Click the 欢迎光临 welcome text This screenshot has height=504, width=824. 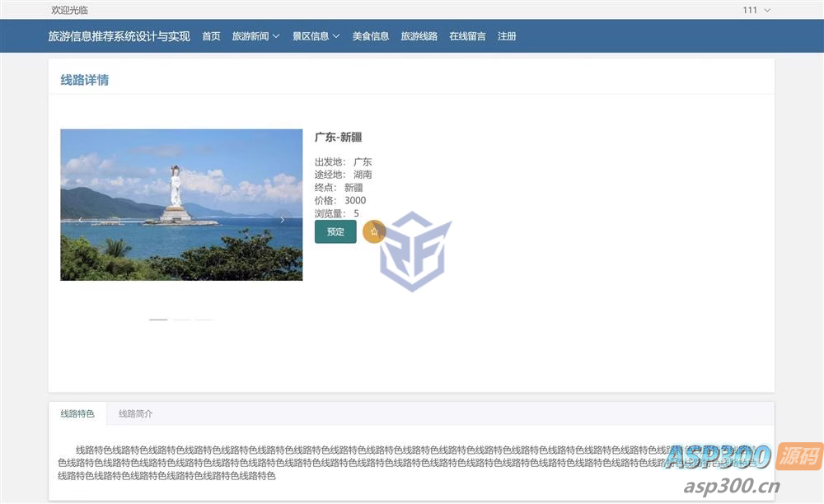pyautogui.click(x=69, y=10)
